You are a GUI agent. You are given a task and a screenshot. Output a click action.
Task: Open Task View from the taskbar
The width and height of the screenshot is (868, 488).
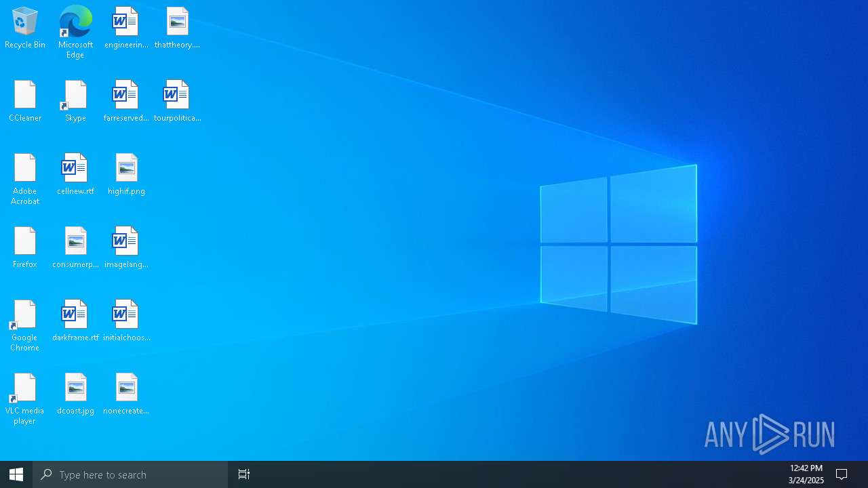244,474
